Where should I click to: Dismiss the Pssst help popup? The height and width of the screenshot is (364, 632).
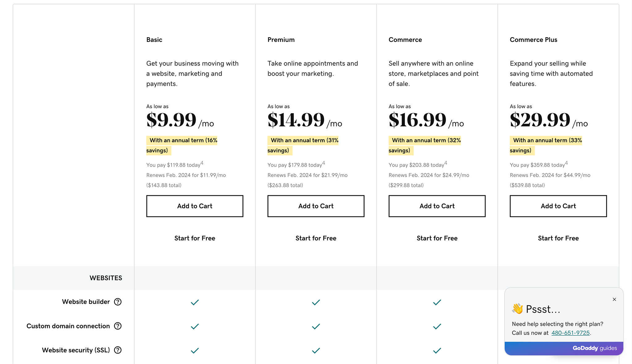614,299
